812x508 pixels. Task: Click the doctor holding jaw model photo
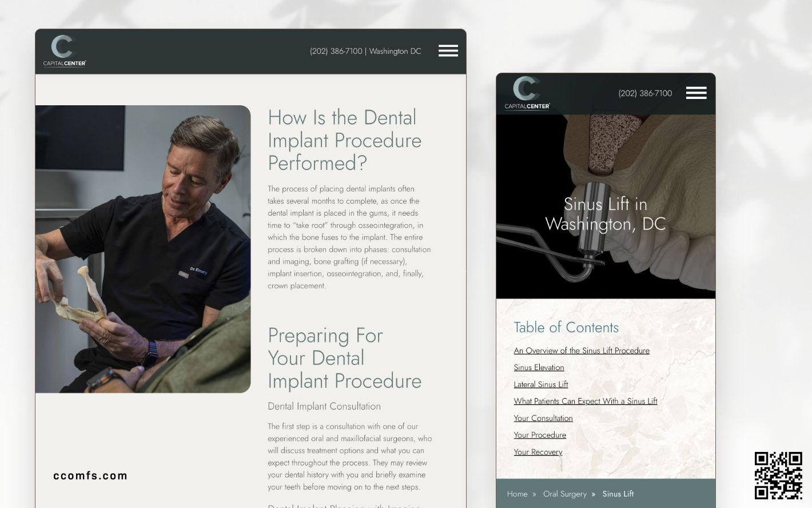pyautogui.click(x=142, y=249)
